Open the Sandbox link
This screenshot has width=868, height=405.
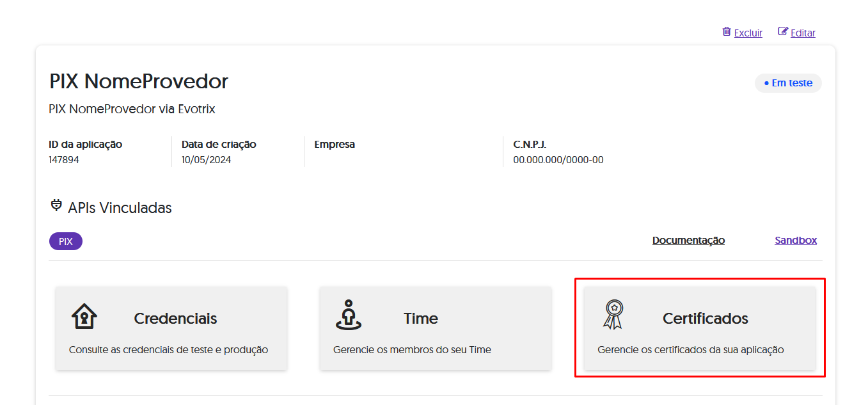coord(796,241)
